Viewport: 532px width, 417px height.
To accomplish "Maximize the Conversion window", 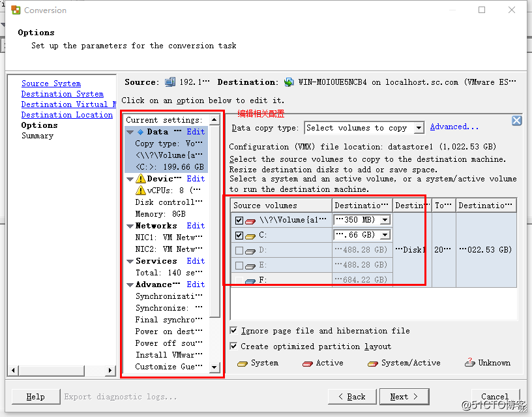I will tap(482, 10).
